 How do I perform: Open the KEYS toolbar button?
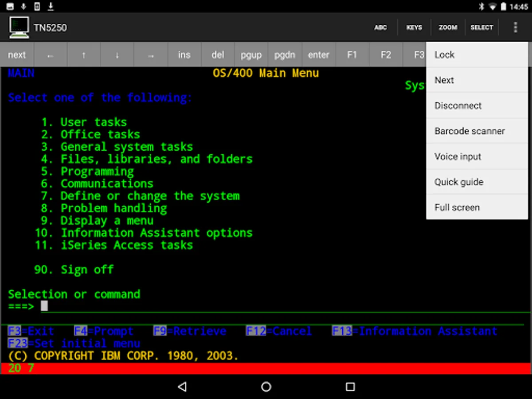414,27
